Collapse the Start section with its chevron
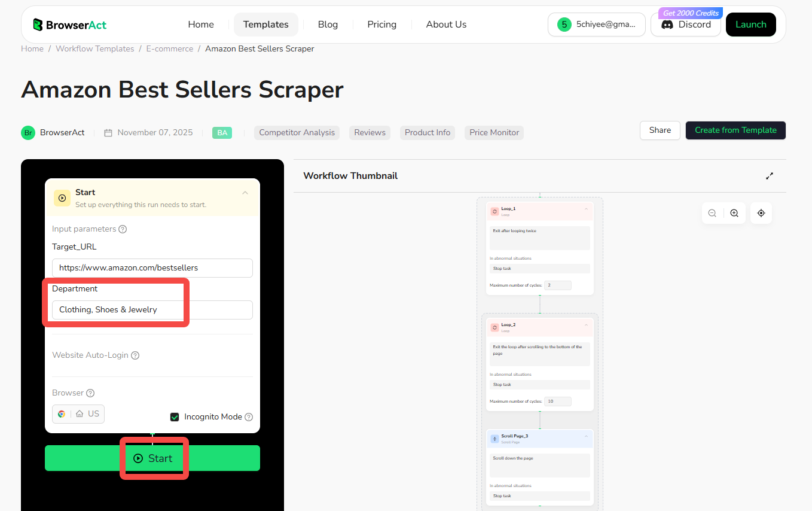Image resolution: width=812 pixels, height=511 pixels. click(245, 194)
